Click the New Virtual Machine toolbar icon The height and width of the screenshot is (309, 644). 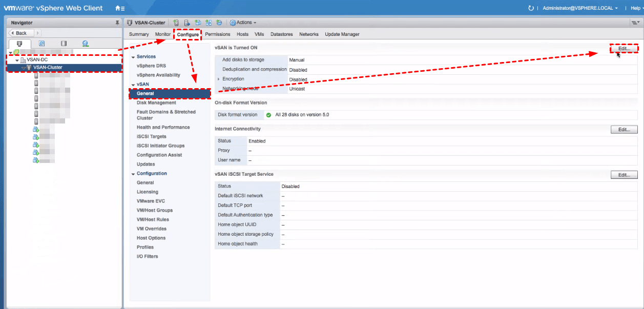[198, 23]
